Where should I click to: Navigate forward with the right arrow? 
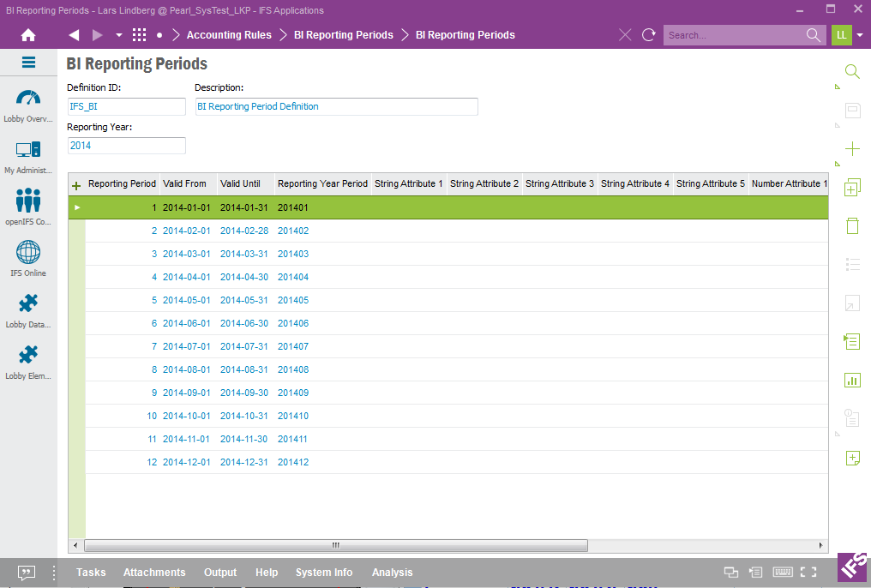tap(97, 35)
